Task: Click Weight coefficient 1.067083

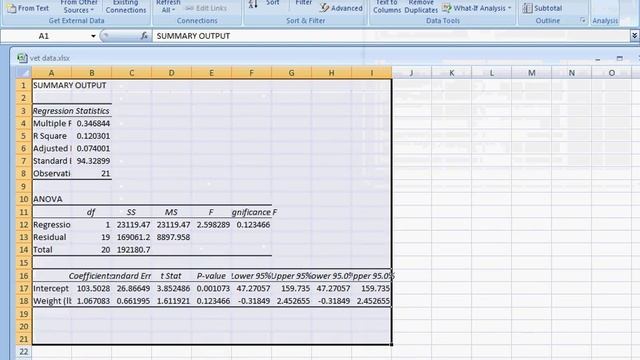Action: coord(91,301)
